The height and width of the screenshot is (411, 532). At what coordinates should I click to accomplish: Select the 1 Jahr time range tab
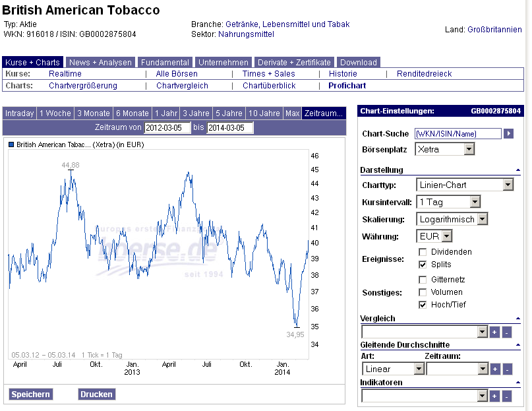pos(165,113)
